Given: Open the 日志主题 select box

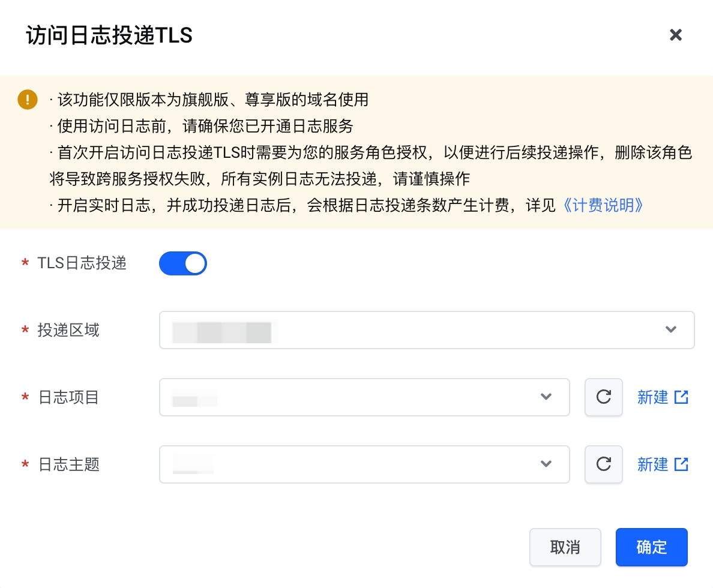Looking at the screenshot, I should pyautogui.click(x=364, y=464).
